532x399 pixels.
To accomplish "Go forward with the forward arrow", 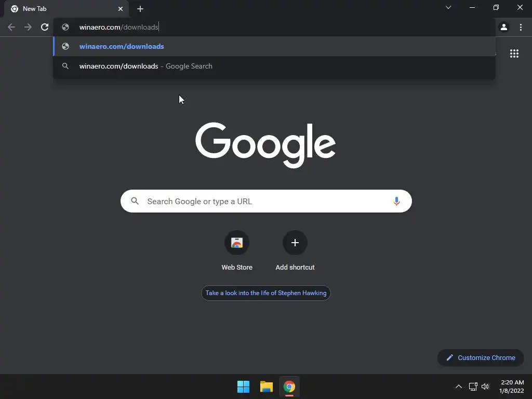I will click(x=28, y=27).
